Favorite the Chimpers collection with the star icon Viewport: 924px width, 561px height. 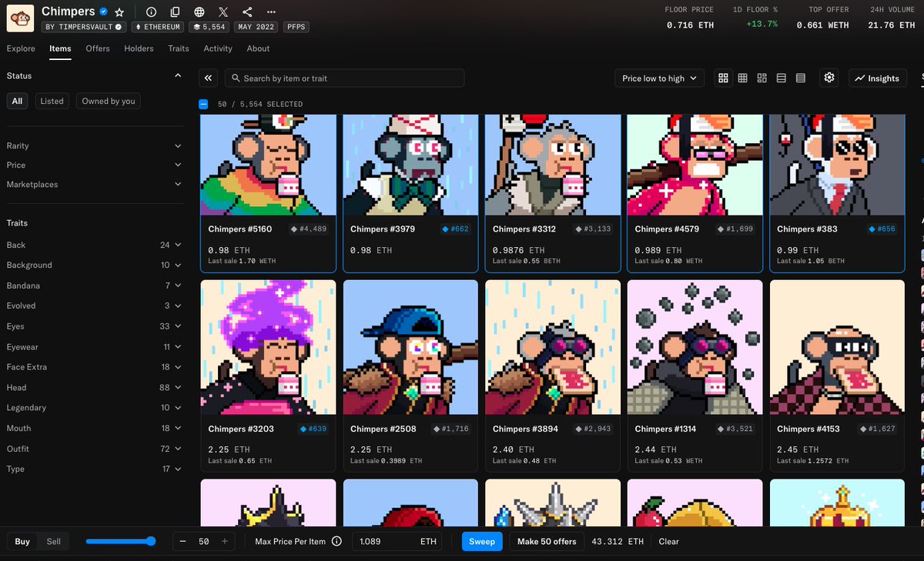coord(119,12)
